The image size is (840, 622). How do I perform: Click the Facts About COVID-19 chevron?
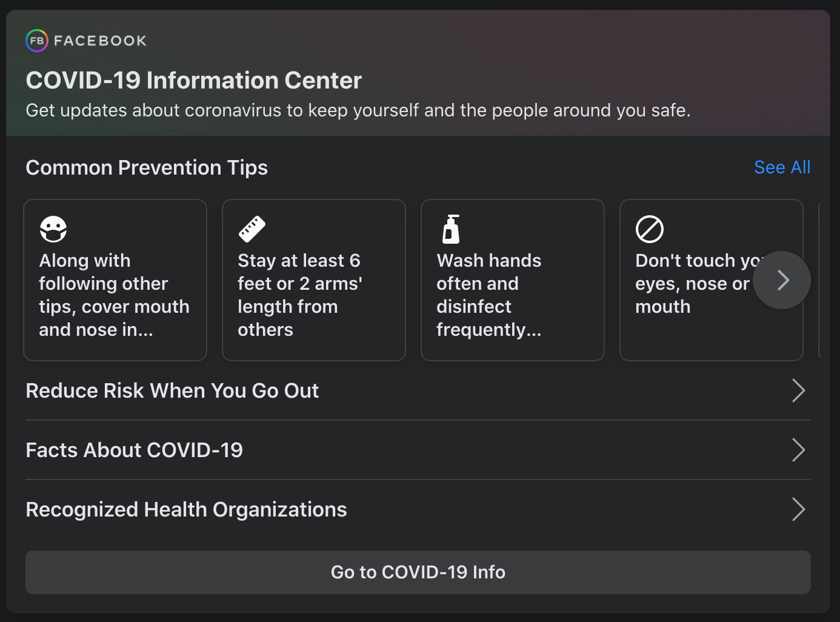coord(799,450)
